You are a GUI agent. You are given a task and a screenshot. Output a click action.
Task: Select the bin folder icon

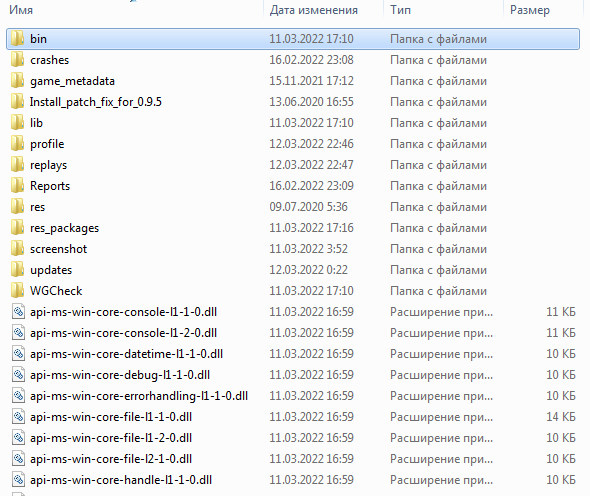click(17, 38)
